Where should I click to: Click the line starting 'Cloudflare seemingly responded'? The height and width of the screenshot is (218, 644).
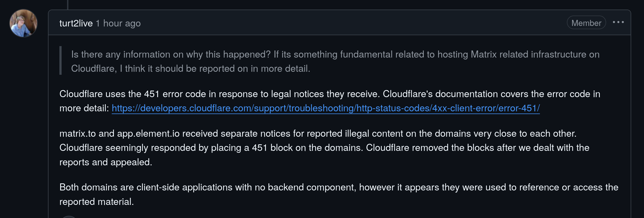click(324, 148)
